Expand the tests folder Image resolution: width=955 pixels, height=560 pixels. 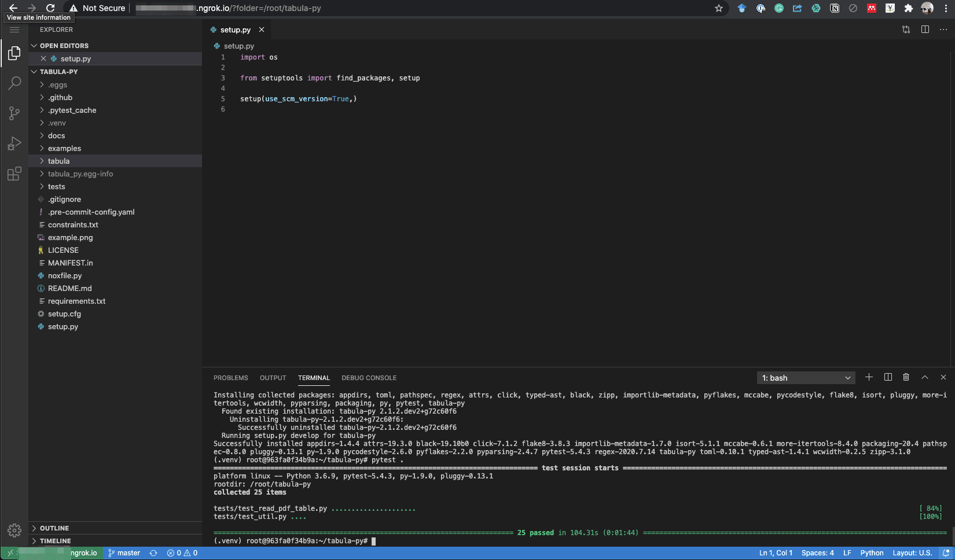point(57,186)
